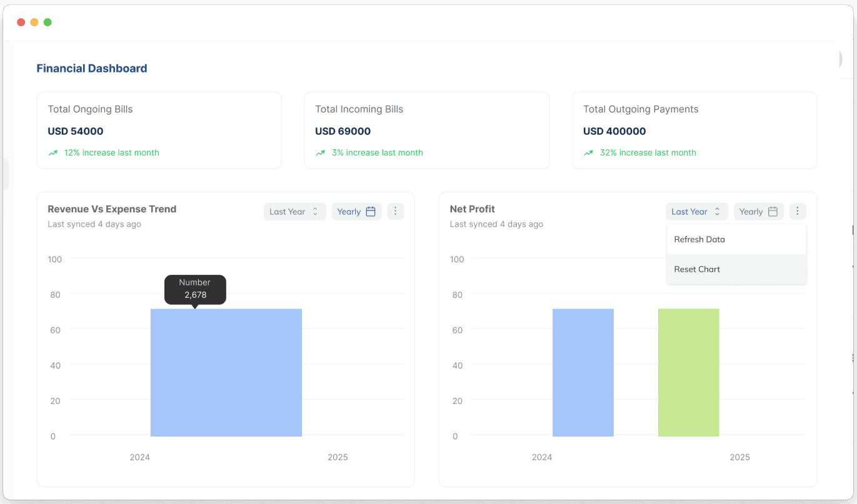The height and width of the screenshot is (504, 857).
Task: Select Reset Chart in the open menu
Action: click(697, 269)
